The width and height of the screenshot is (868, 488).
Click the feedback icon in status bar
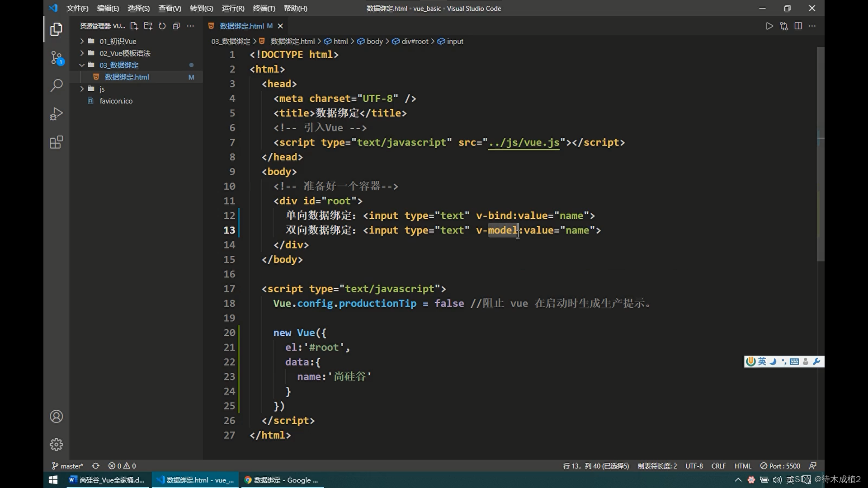click(813, 466)
